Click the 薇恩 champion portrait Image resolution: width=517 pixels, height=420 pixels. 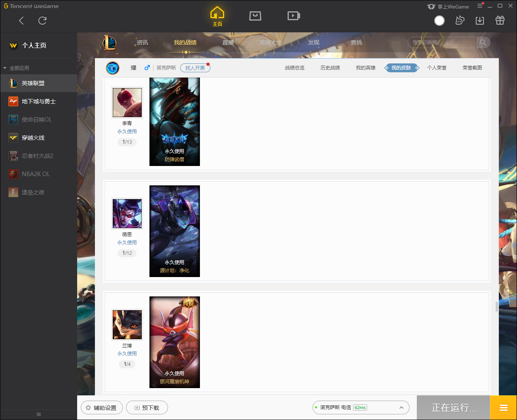click(x=127, y=214)
